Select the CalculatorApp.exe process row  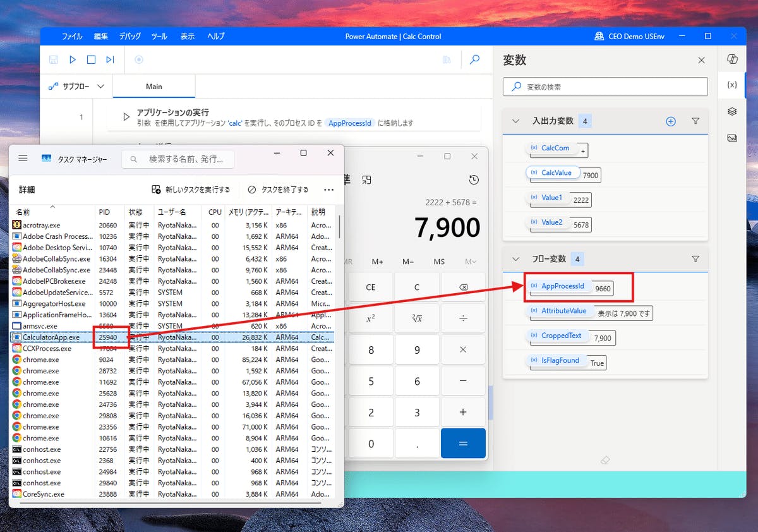pyautogui.click(x=172, y=337)
